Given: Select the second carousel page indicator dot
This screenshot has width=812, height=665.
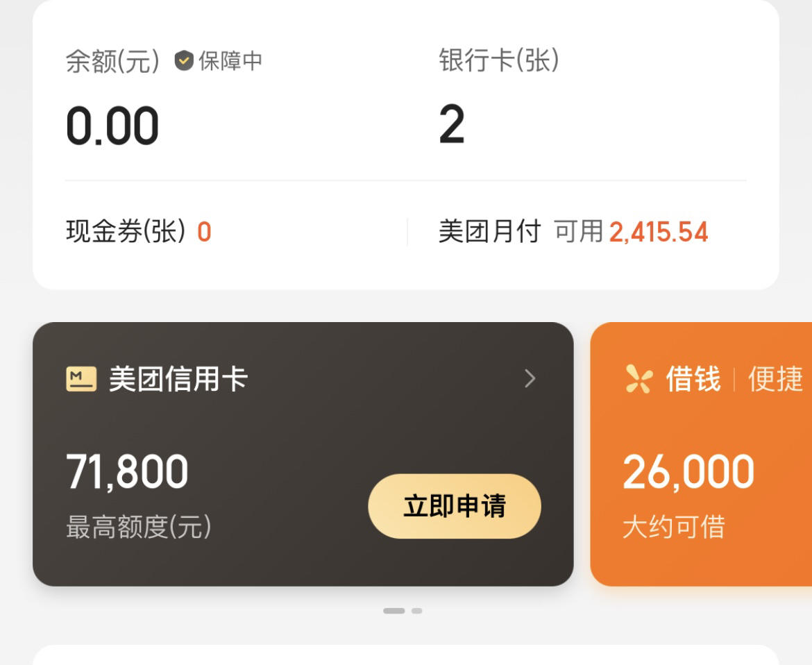Looking at the screenshot, I should click(417, 611).
